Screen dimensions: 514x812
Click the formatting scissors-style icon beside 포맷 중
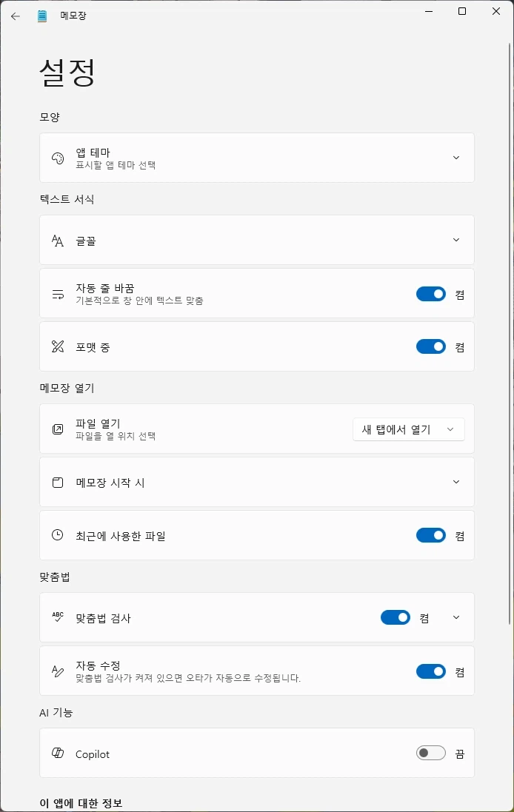(57, 346)
